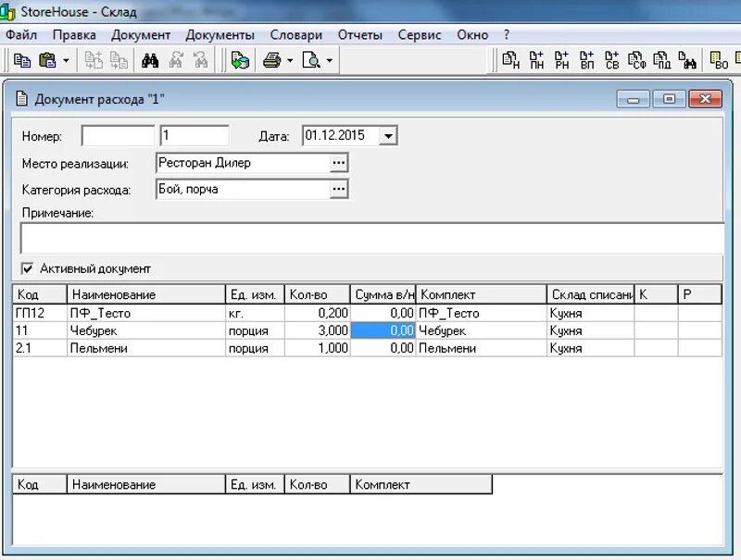Screen dimensions: 741x560
Task: Click the Paste clipboard icon
Action: pos(47,60)
